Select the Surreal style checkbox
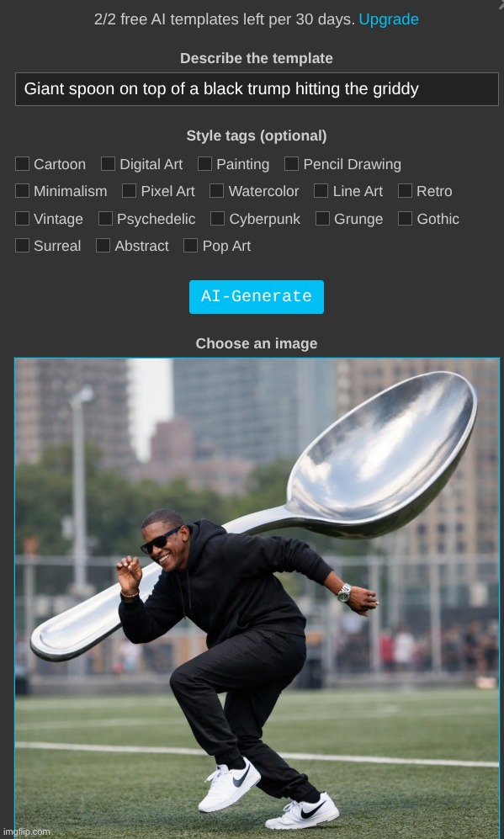 22,246
